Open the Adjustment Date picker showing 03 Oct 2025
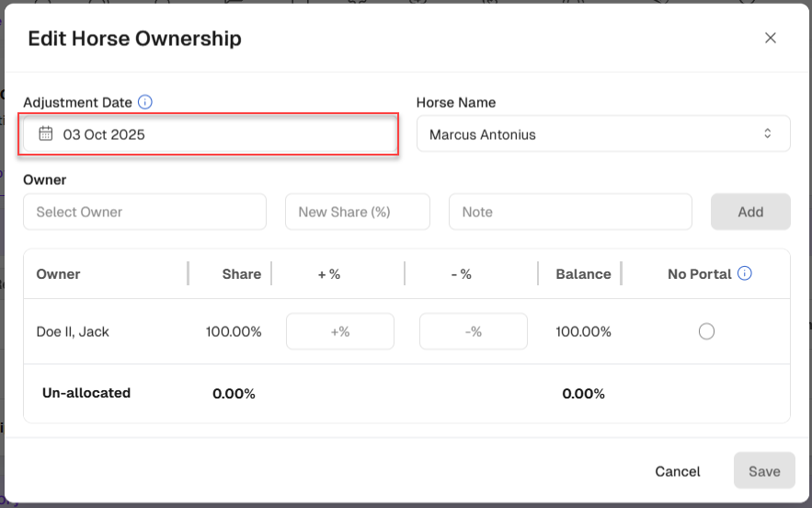 [x=211, y=134]
